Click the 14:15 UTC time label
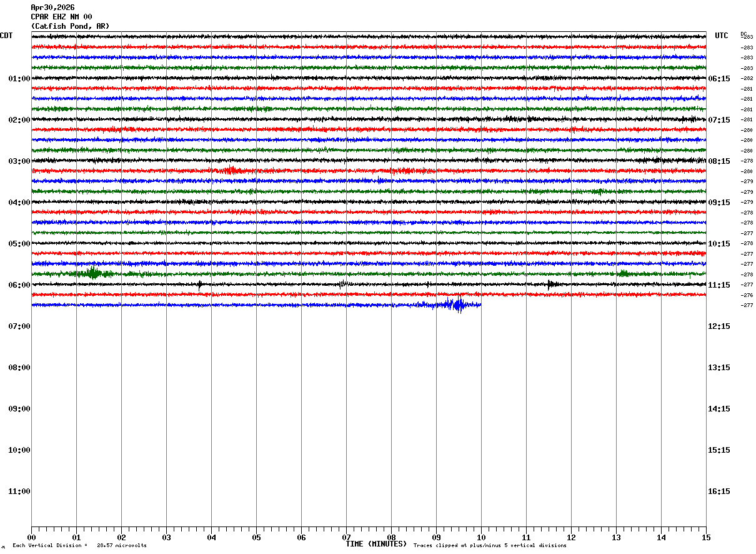756x554 pixels. click(x=719, y=408)
